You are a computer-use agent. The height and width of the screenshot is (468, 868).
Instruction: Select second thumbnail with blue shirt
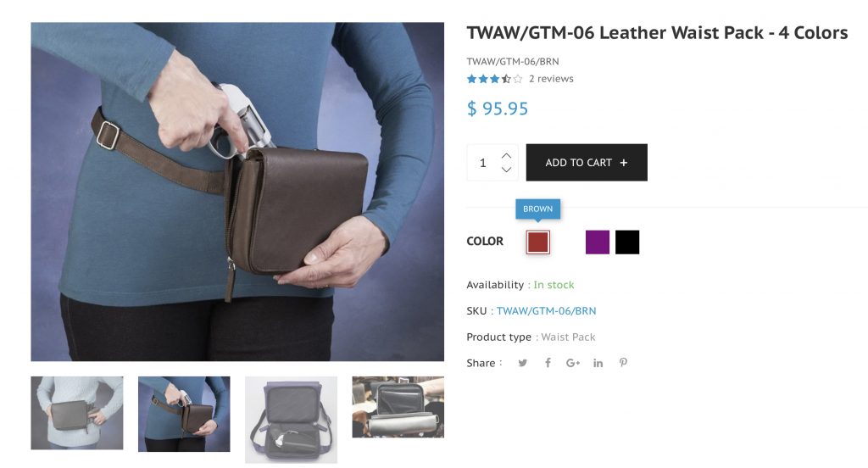[184, 414]
